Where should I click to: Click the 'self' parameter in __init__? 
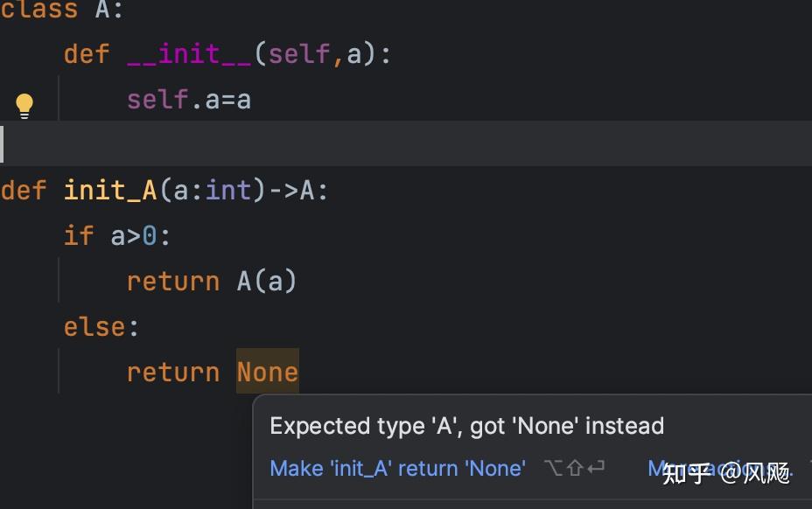point(298,54)
